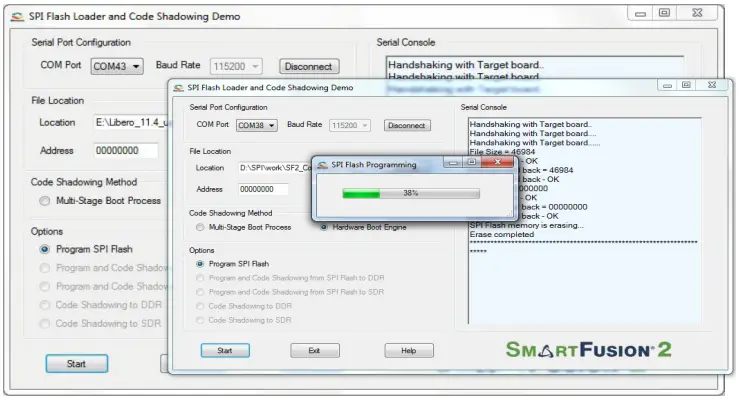The width and height of the screenshot is (741, 398).
Task: Click 'Erase completed' console line
Action: (x=502, y=234)
